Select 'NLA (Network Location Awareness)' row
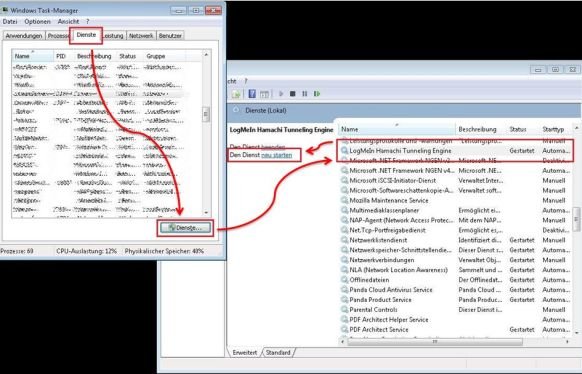The height and width of the screenshot is (374, 582). [x=456, y=270]
